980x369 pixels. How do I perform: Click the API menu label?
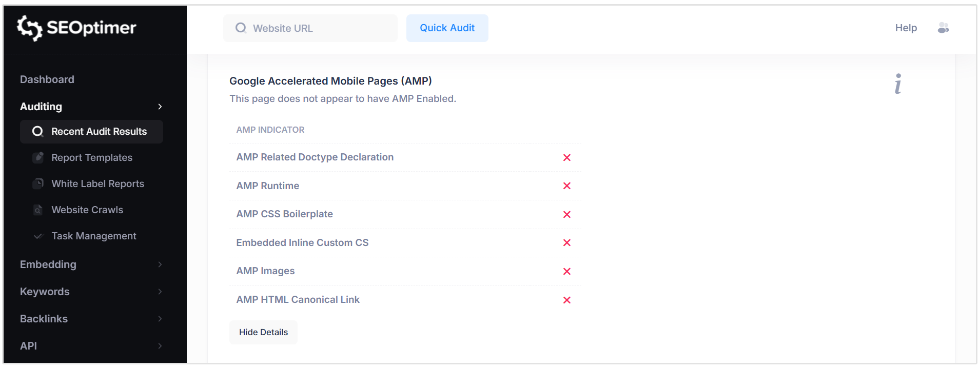[28, 346]
